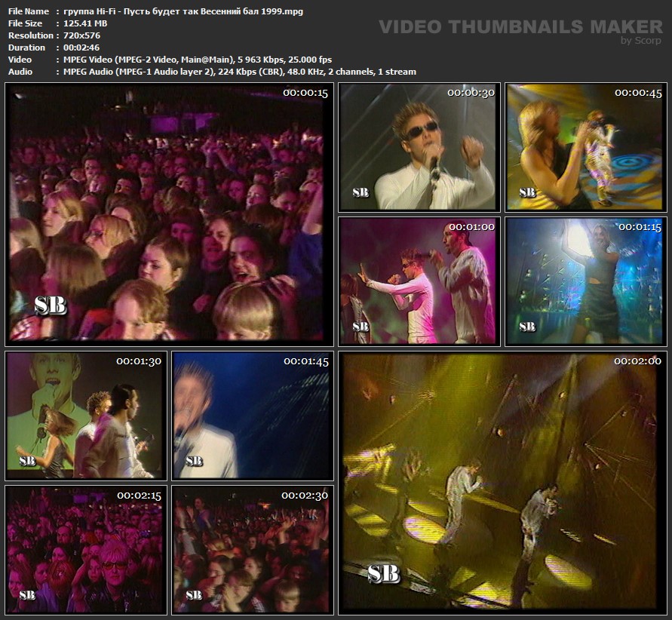Open the blue-lit dancer thumbnail at 00:01:15
The image size is (672, 620).
[x=585, y=281]
